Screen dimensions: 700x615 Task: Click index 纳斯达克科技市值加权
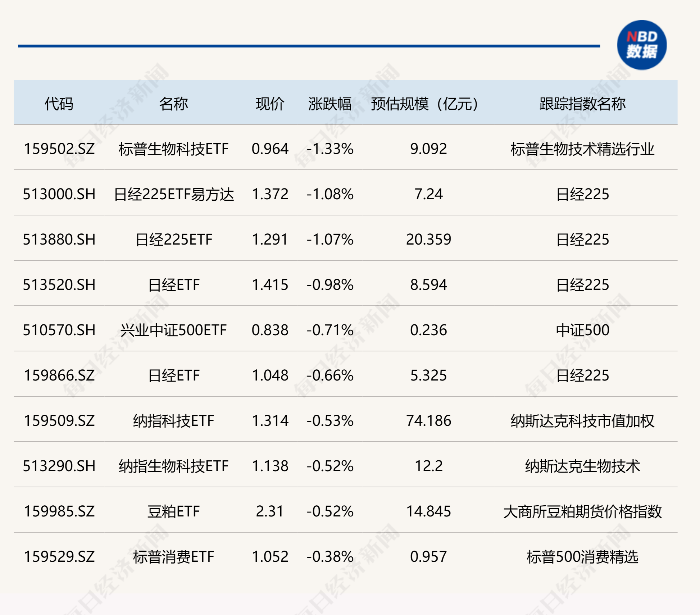pos(582,421)
